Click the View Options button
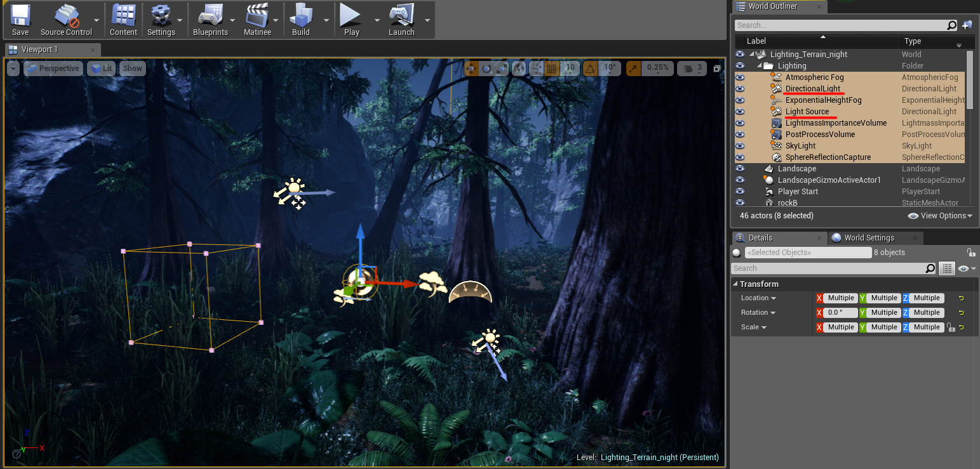The width and height of the screenshot is (980, 469). coord(940,215)
